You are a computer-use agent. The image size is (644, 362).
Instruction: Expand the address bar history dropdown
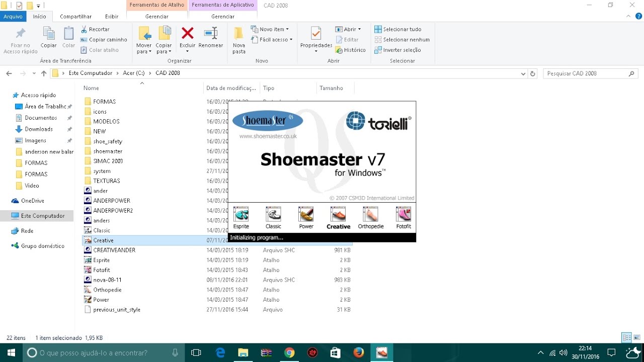(523, 73)
